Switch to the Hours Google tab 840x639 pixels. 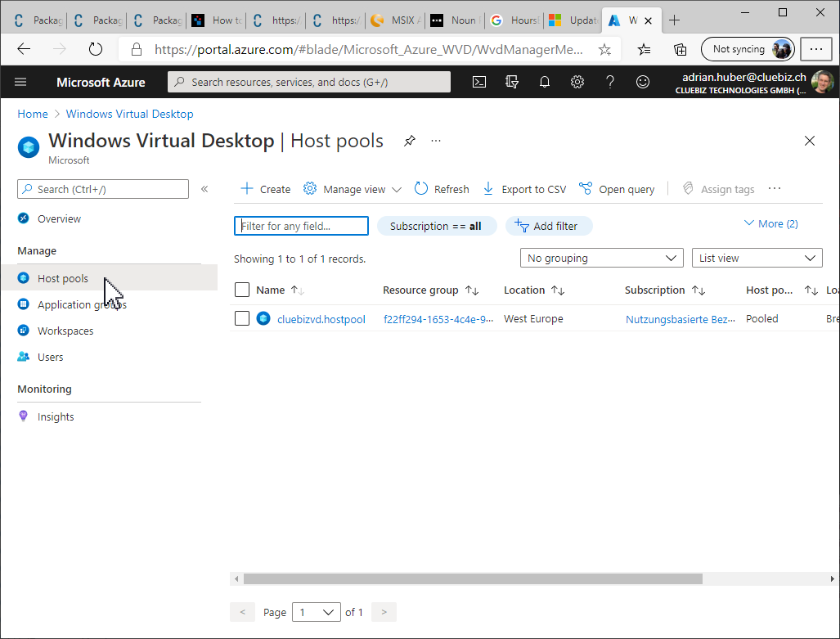click(515, 20)
